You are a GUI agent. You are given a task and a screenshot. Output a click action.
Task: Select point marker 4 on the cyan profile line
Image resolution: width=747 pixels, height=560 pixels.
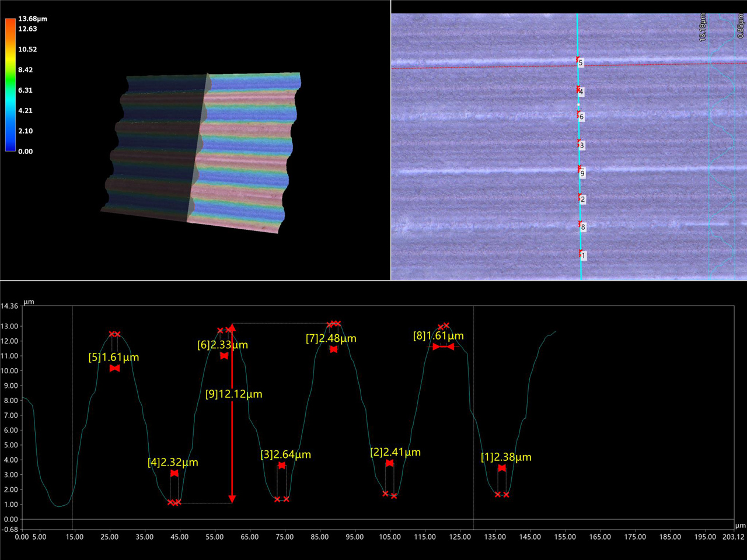pos(580,90)
